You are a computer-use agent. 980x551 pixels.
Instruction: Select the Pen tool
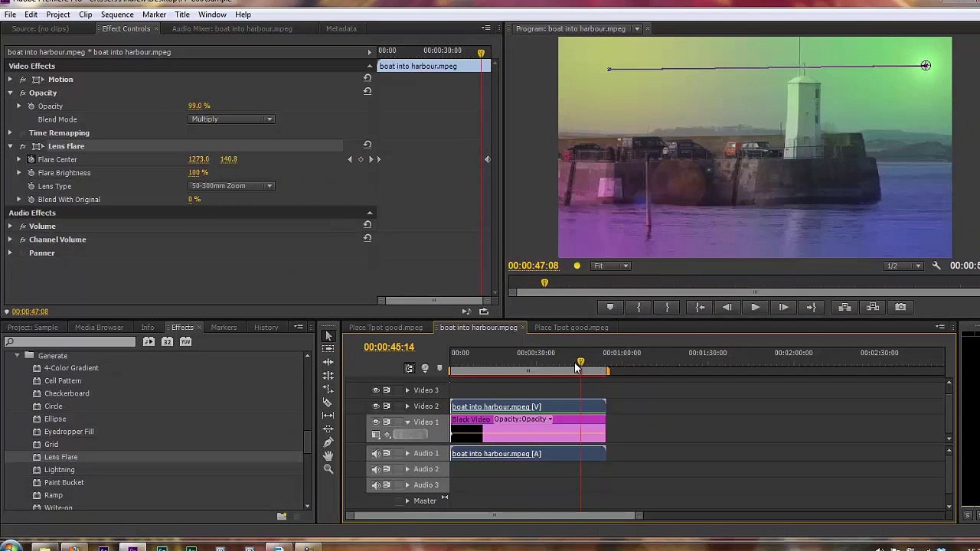[328, 442]
